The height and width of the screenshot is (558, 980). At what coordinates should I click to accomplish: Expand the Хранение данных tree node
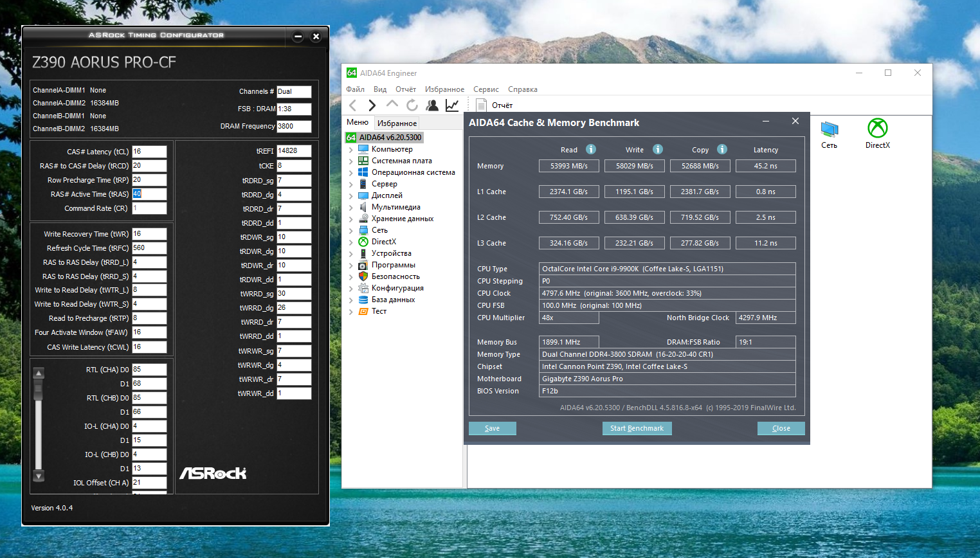[x=351, y=219]
